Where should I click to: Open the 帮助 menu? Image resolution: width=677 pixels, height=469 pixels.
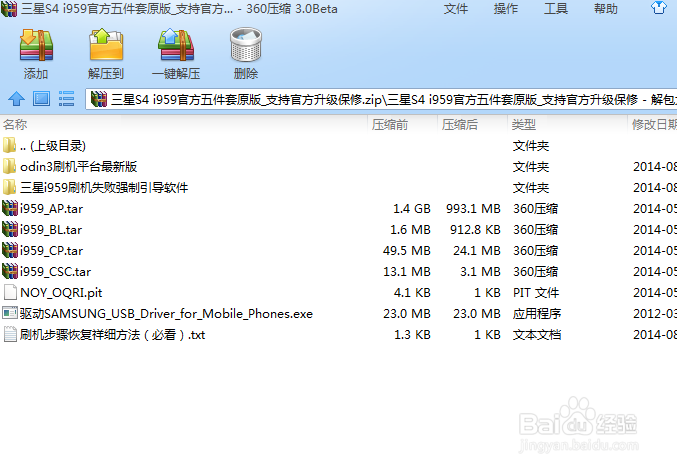point(606,9)
